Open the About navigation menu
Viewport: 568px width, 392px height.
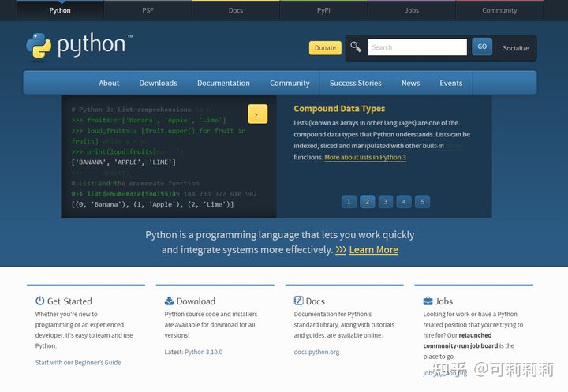pos(109,83)
